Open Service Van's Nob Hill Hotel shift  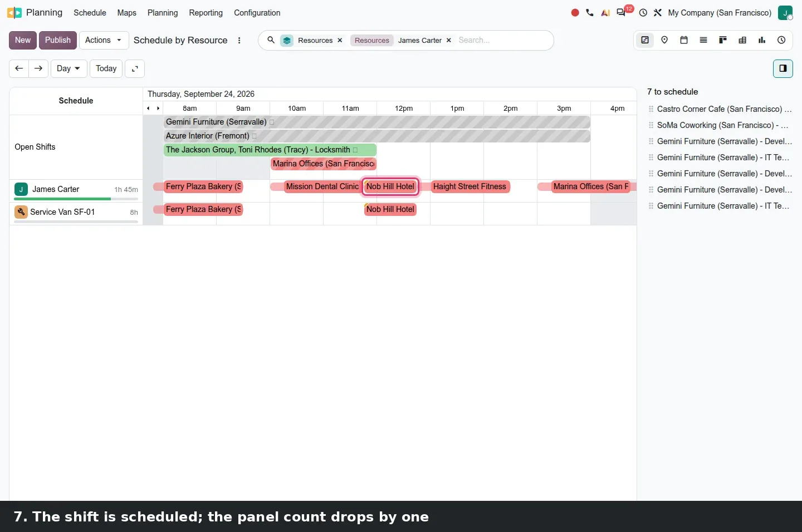390,209
